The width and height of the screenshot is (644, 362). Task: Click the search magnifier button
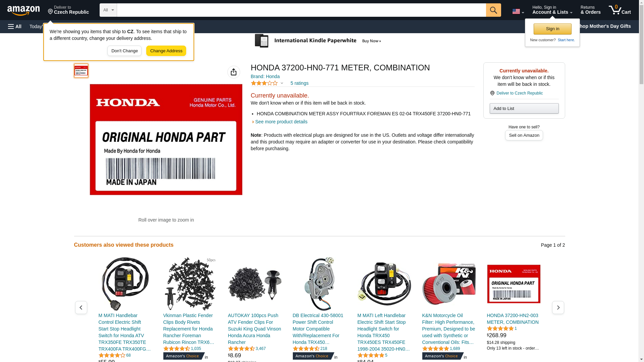click(493, 10)
